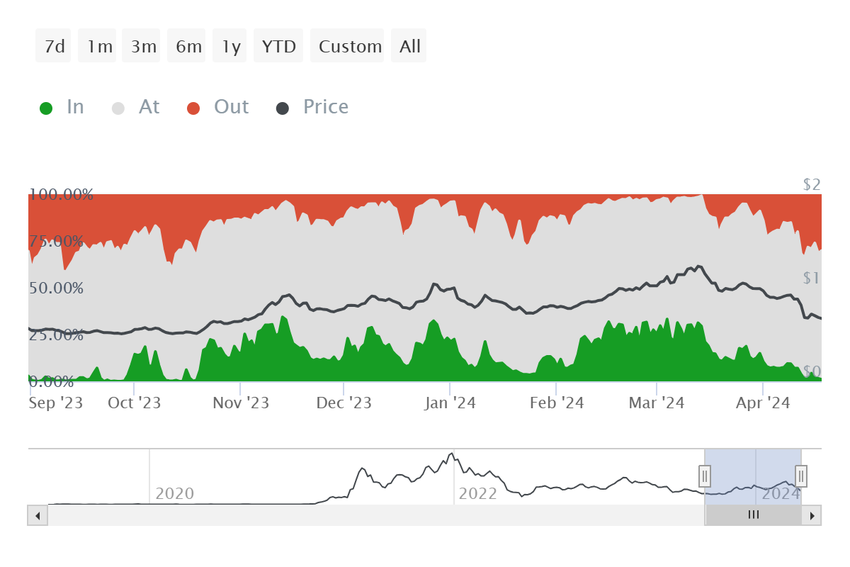Screen dimensions: 850x567
Task: Click the scrollbar right arrow
Action: pyautogui.click(x=812, y=516)
